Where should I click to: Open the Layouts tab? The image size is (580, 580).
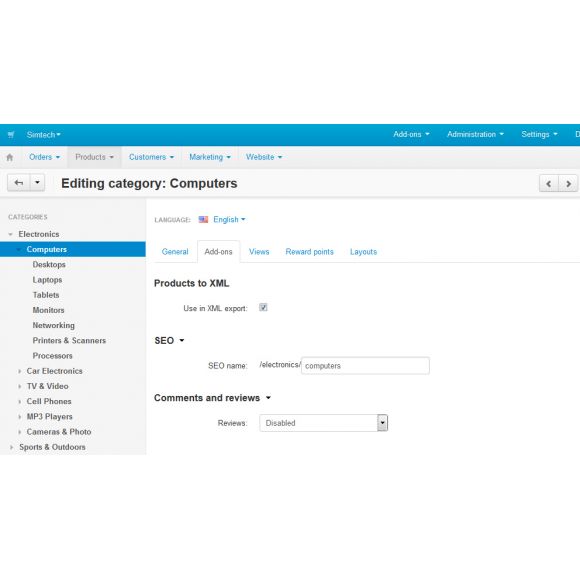[x=363, y=252]
